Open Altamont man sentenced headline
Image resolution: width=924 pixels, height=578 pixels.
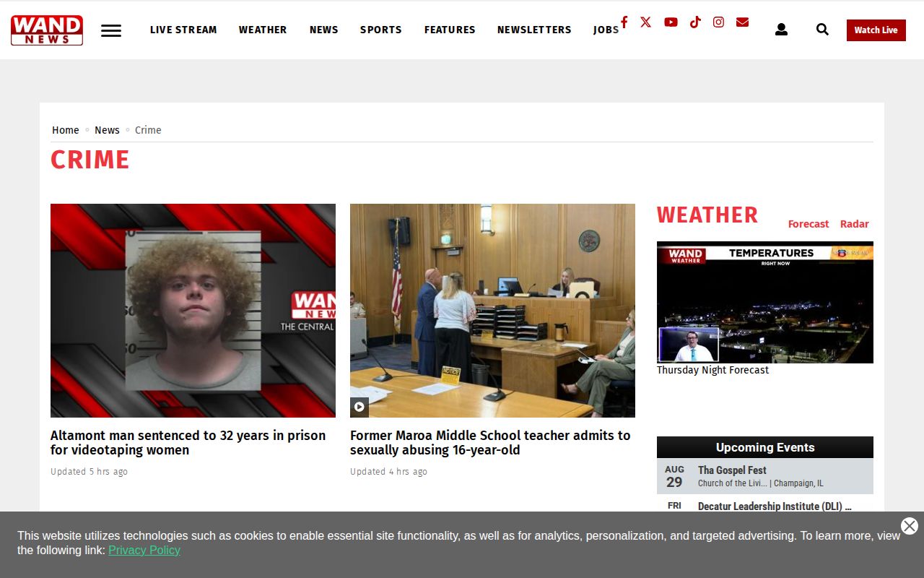[x=188, y=443]
